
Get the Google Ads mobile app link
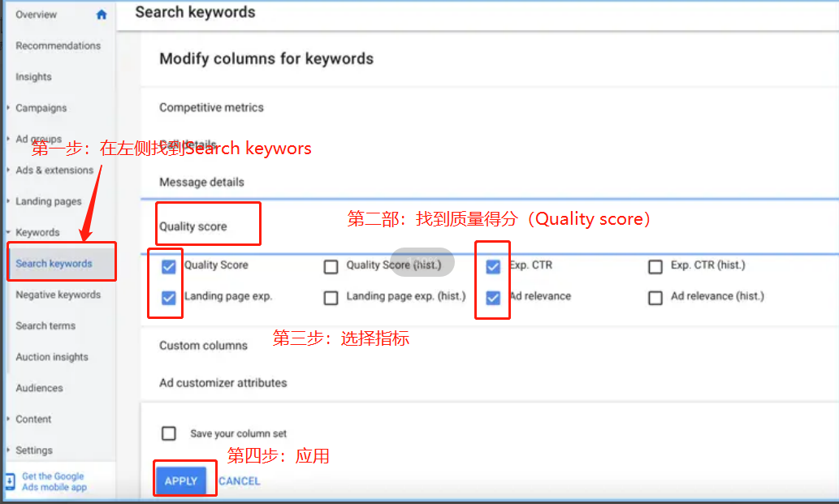tap(54, 482)
